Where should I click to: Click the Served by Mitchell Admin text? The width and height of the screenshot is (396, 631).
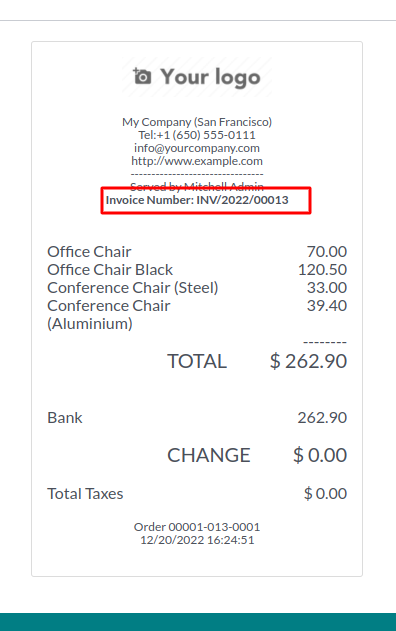coord(197,186)
